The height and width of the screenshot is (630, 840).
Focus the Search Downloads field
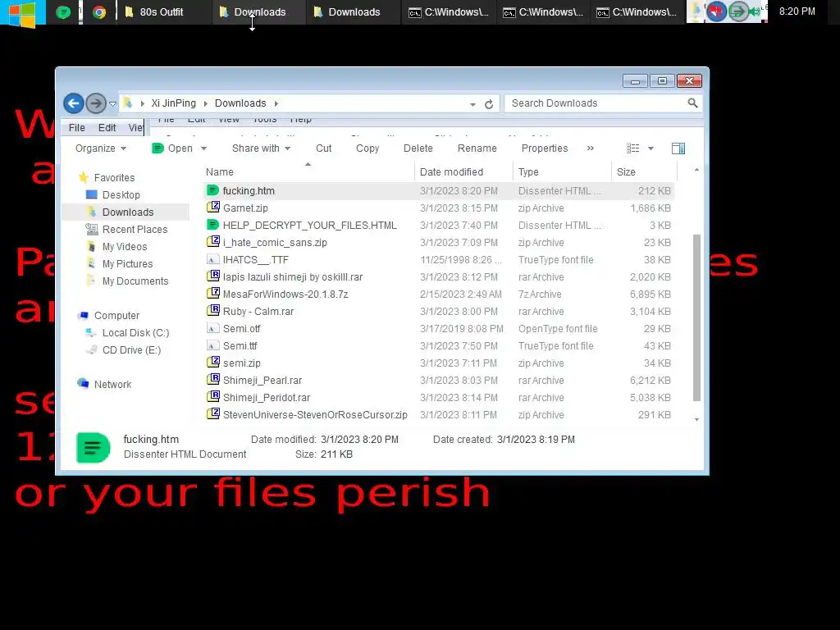point(596,103)
